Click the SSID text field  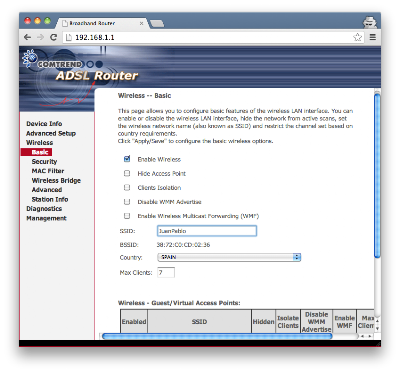(x=207, y=231)
